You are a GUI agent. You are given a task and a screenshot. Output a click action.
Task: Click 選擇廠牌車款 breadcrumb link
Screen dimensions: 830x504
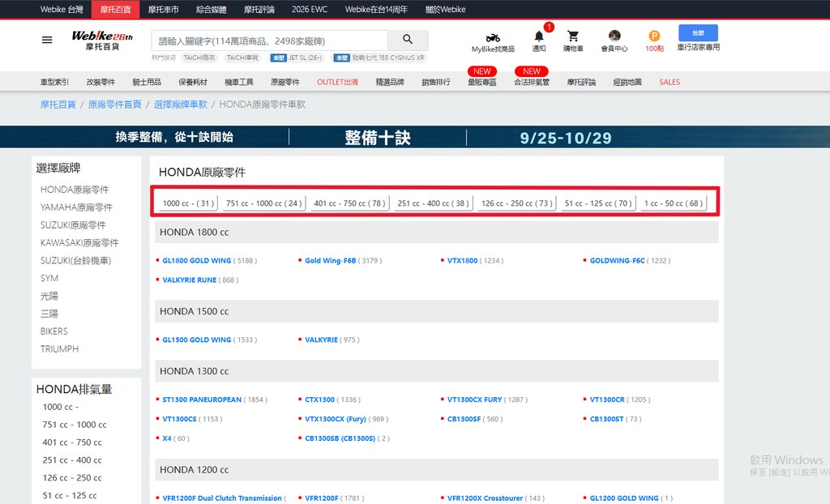180,105
